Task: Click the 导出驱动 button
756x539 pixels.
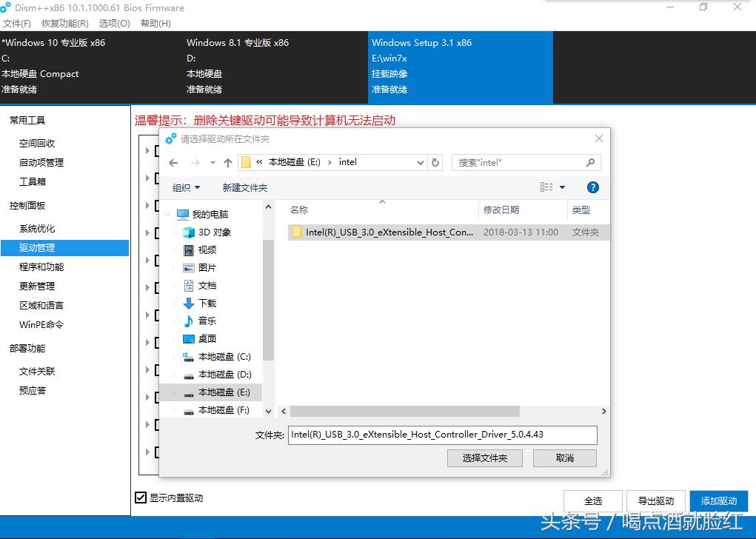Action: pyautogui.click(x=655, y=500)
